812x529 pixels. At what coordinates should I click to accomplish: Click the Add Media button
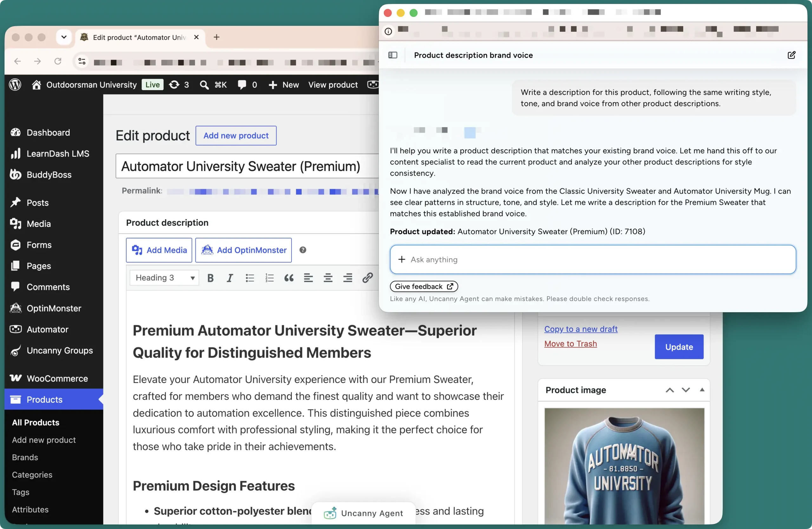(159, 250)
